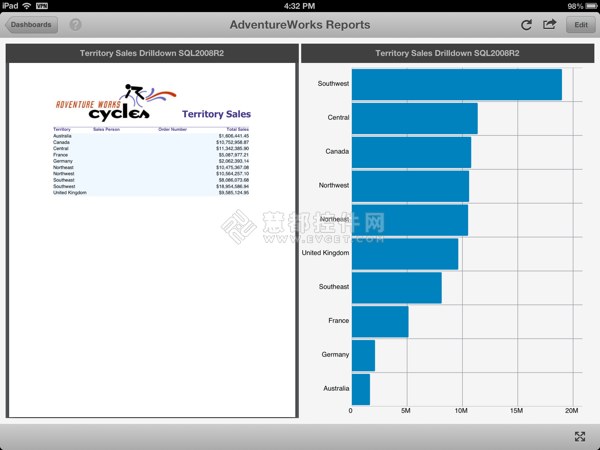Click the Territory Sales report title

pyautogui.click(x=217, y=114)
